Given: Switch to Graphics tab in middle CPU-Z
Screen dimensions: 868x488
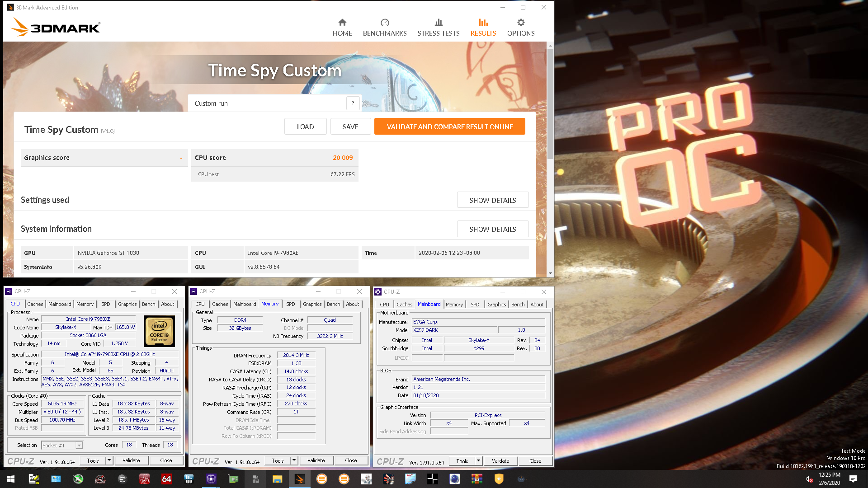Looking at the screenshot, I should click(312, 304).
